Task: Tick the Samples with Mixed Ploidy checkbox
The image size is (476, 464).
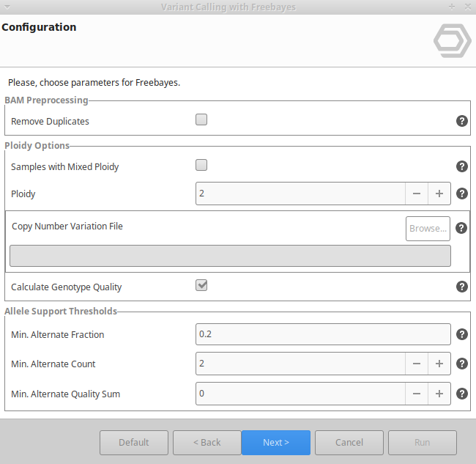Action: tap(201, 165)
